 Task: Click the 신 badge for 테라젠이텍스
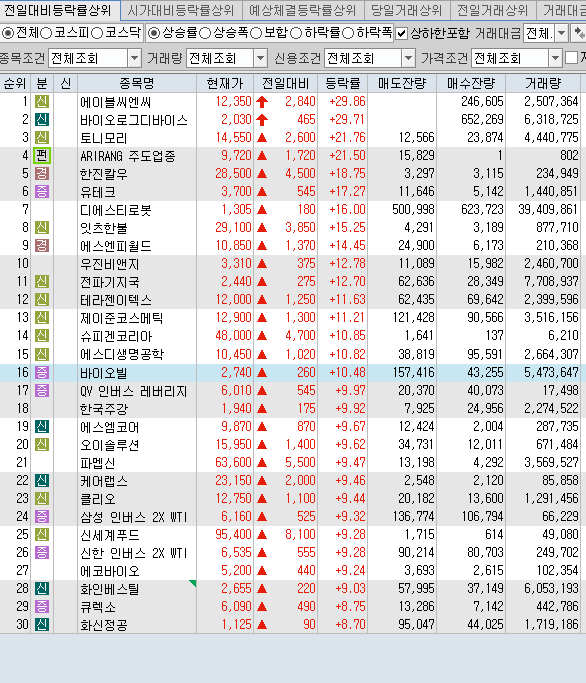tap(42, 300)
